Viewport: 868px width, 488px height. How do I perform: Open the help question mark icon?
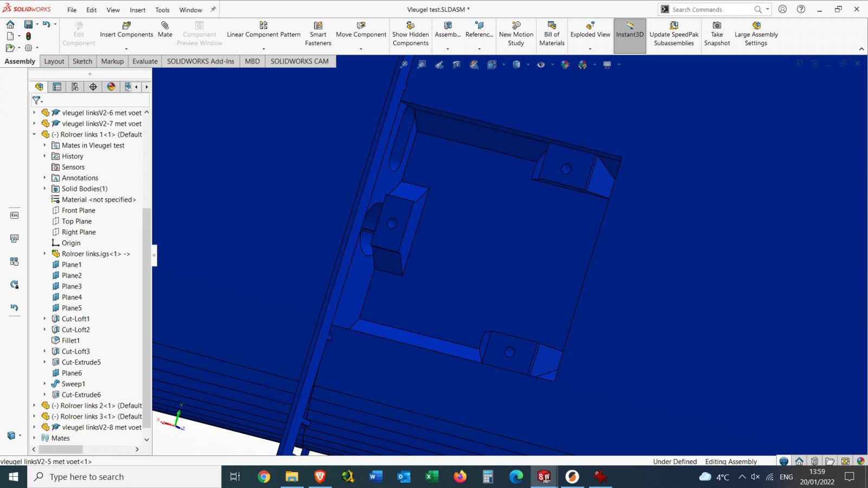point(801,9)
